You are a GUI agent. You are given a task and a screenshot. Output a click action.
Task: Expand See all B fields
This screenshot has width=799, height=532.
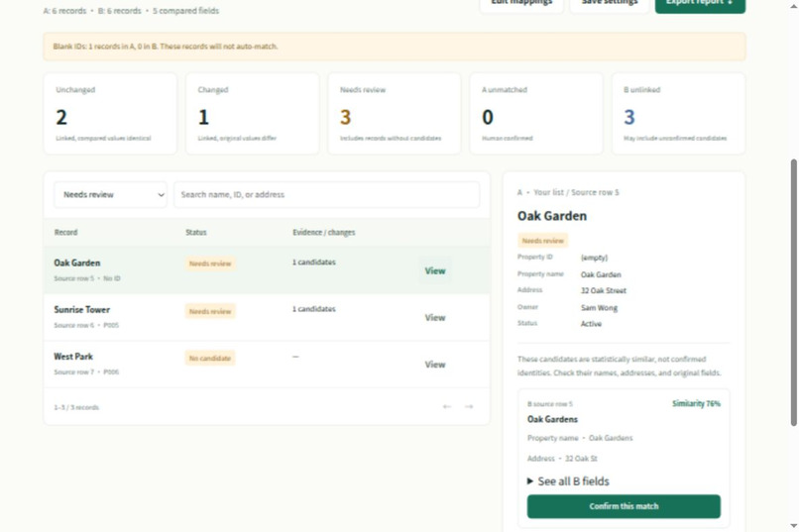(x=568, y=481)
